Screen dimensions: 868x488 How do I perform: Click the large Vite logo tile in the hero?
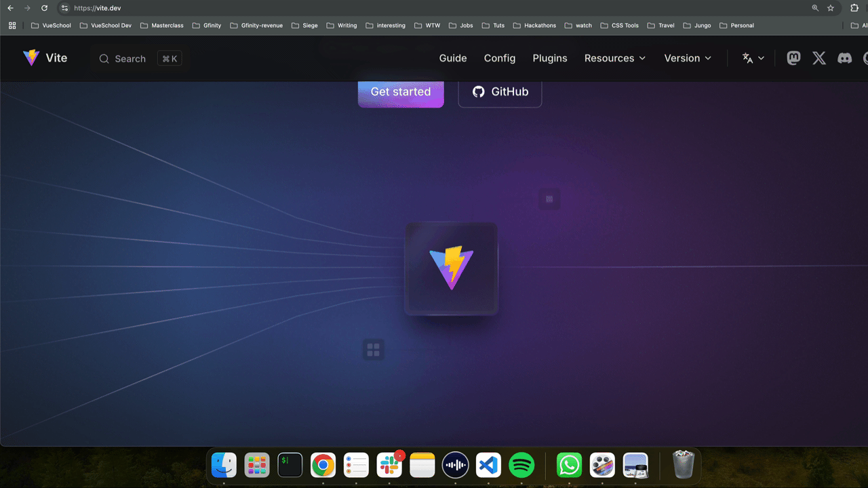pos(452,268)
